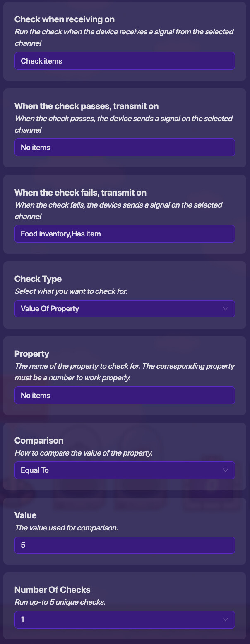Click the Run up-to 5 unique checks description
Viewport: 250px width, 644px height.
point(60,602)
